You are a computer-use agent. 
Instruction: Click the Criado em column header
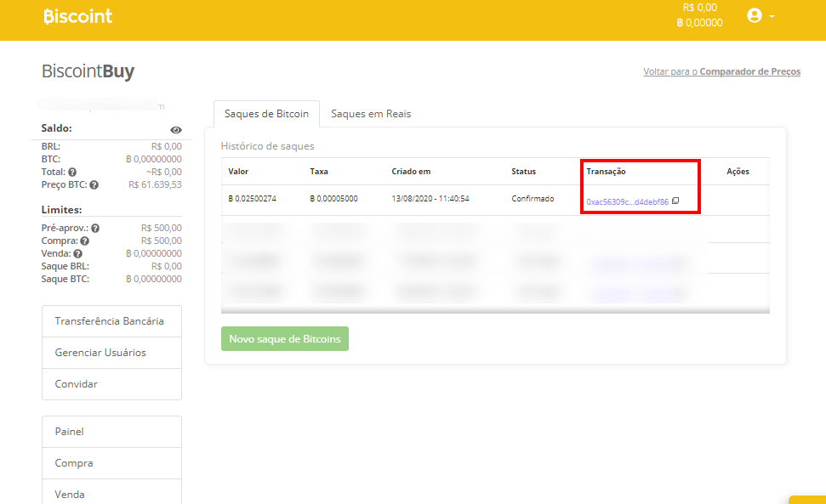[x=411, y=172]
